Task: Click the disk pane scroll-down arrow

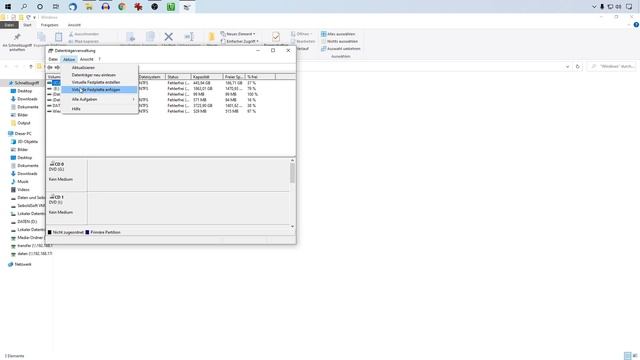Action: [292, 226]
